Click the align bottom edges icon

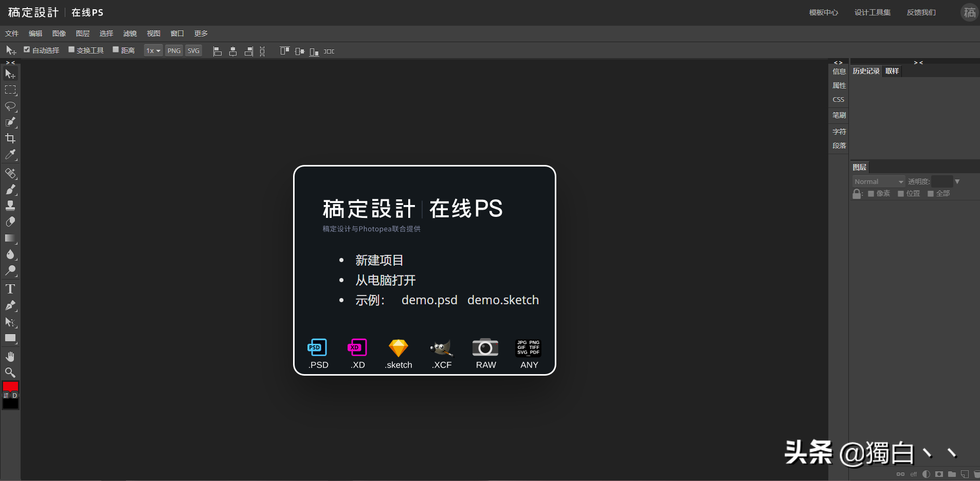point(314,51)
